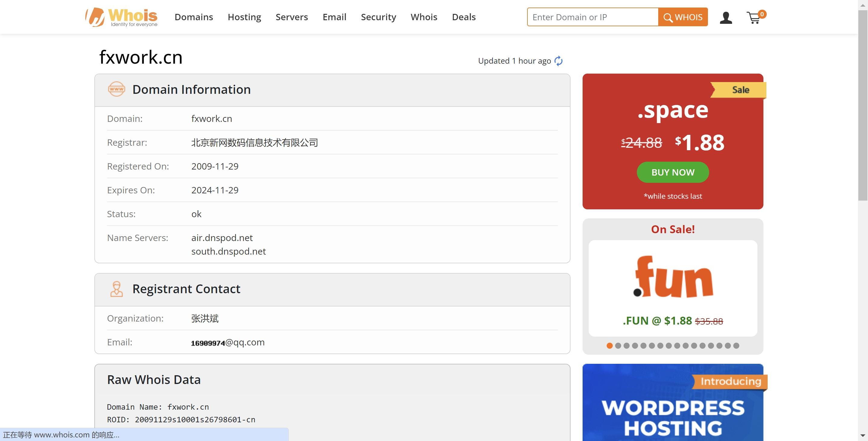Focus the Enter Domain or IP field
This screenshot has height=441, width=868.
(593, 17)
